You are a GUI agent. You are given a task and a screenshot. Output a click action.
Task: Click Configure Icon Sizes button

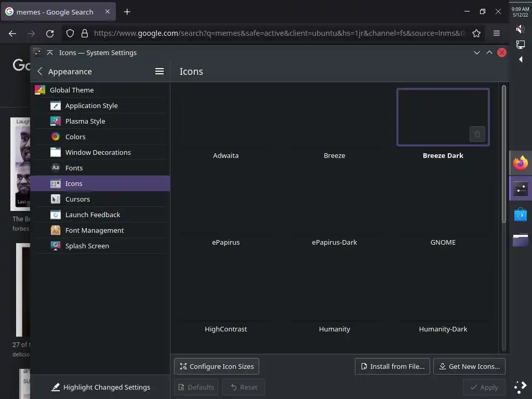pyautogui.click(x=217, y=366)
